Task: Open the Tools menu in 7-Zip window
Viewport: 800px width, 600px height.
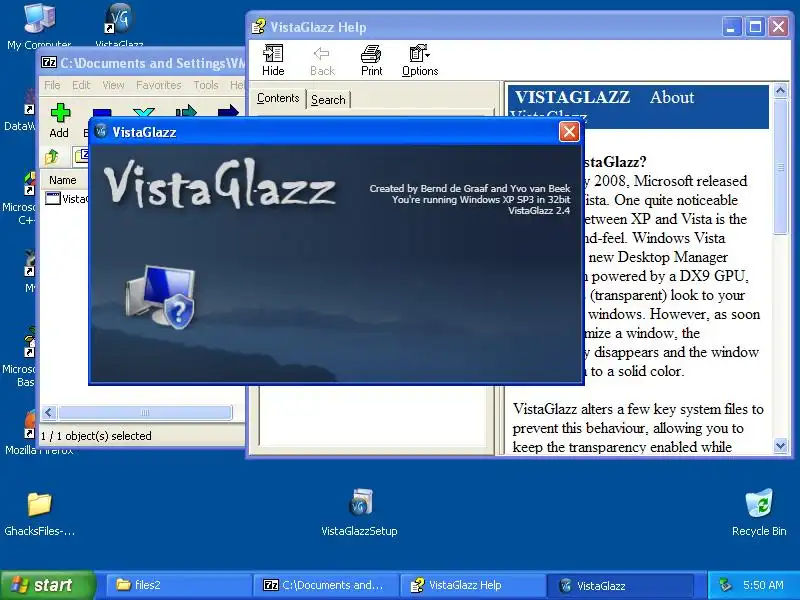Action: (x=206, y=85)
